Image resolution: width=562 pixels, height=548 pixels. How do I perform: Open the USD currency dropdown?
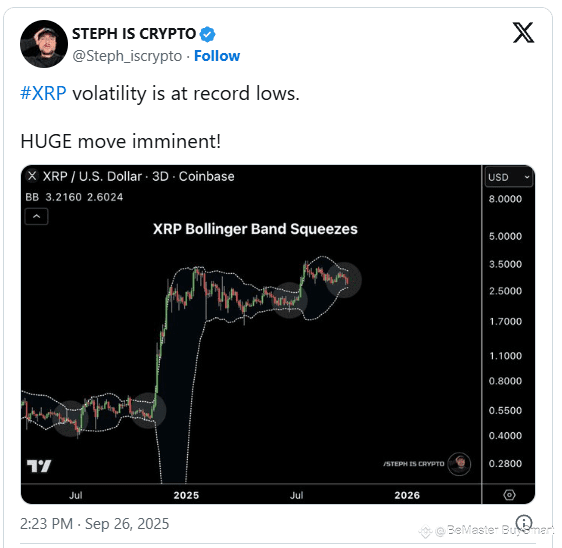tap(509, 177)
